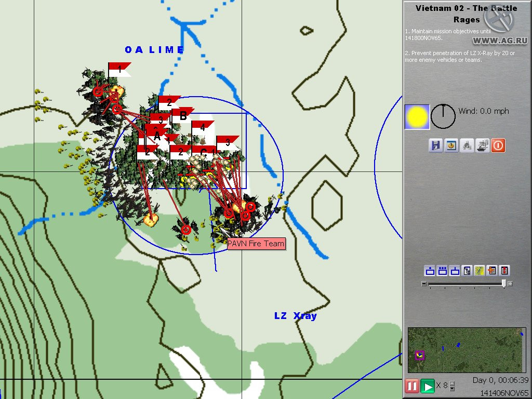Viewport: 532px width, 399px height.
Task: Click the 'OA LIME' map label
Action: point(154,50)
